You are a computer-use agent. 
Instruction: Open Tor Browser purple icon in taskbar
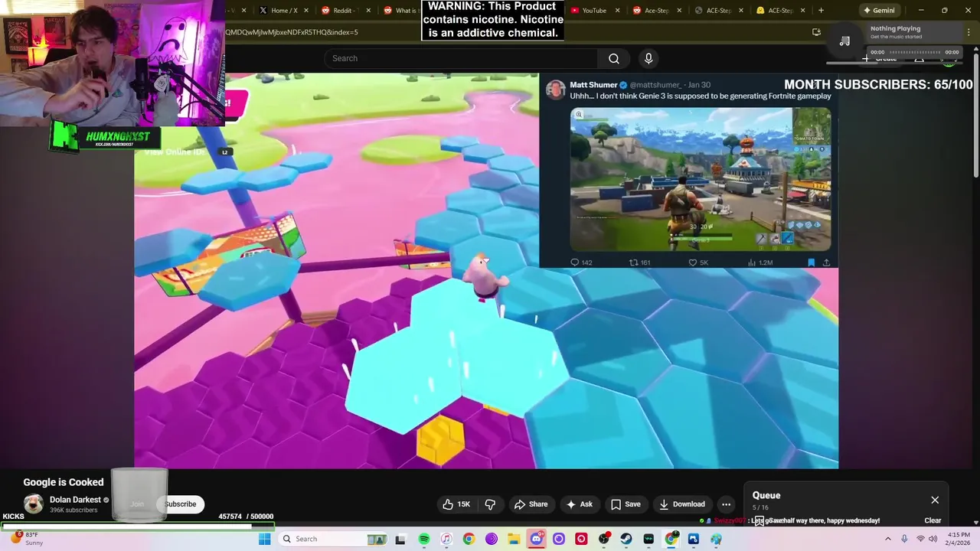click(x=492, y=539)
